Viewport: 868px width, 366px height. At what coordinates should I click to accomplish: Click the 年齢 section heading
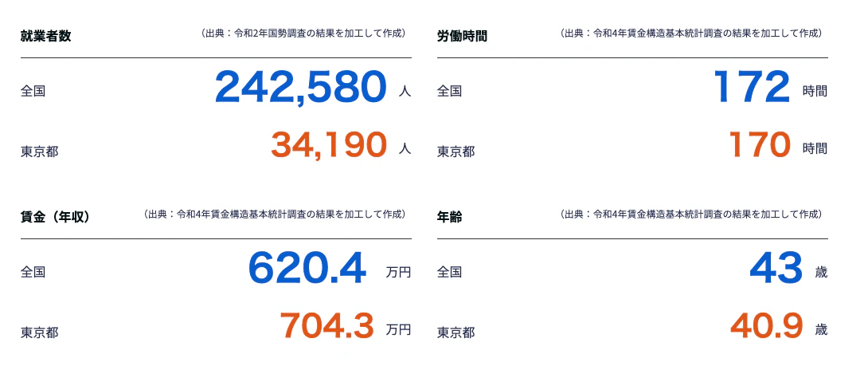pos(449,217)
